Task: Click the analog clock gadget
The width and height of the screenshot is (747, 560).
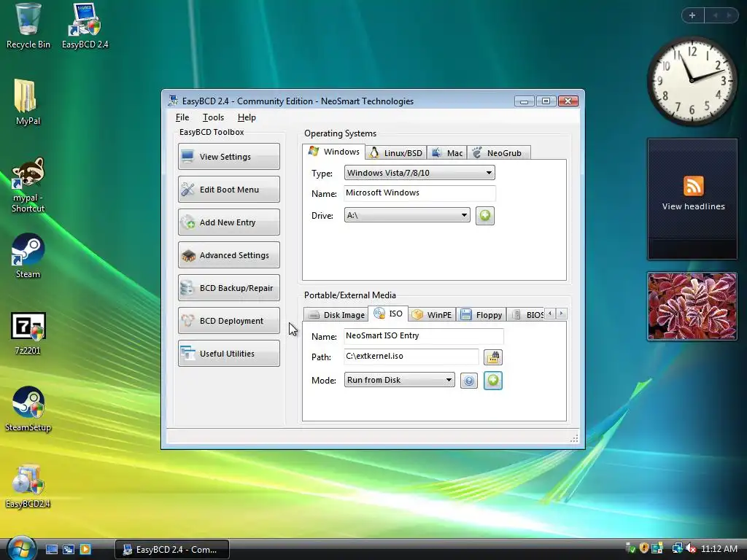Action: [x=692, y=80]
